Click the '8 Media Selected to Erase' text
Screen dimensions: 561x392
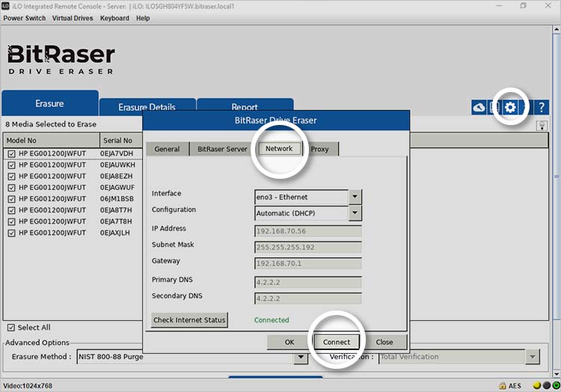click(51, 124)
